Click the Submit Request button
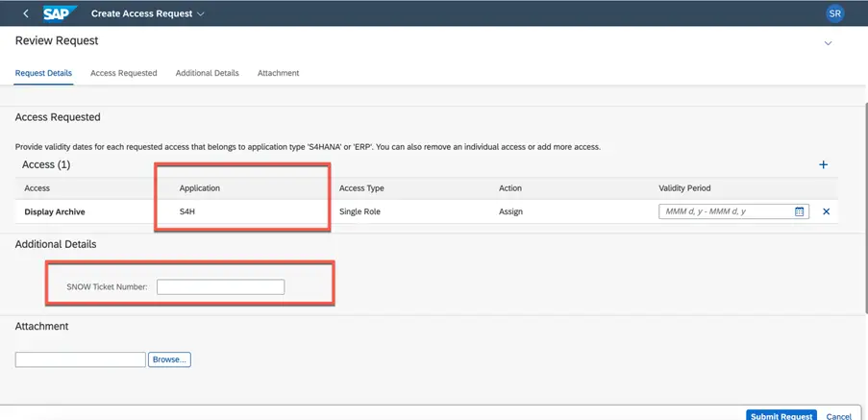 click(x=781, y=415)
